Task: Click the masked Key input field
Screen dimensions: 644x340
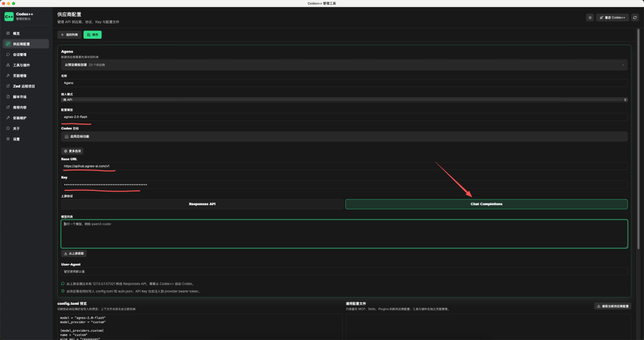Action: pyautogui.click(x=344, y=184)
